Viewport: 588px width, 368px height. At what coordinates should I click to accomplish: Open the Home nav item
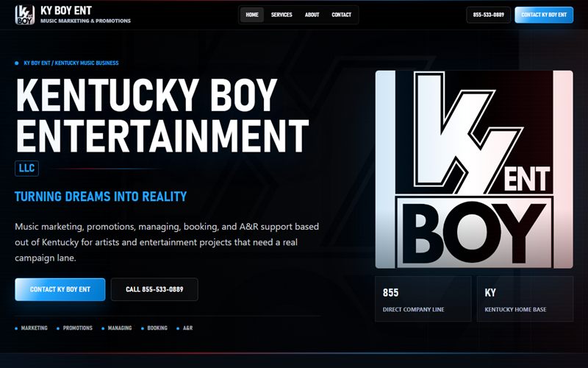click(x=252, y=15)
